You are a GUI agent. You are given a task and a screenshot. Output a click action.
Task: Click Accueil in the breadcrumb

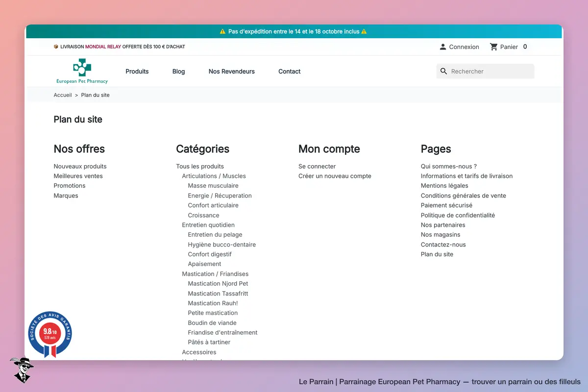(x=63, y=95)
